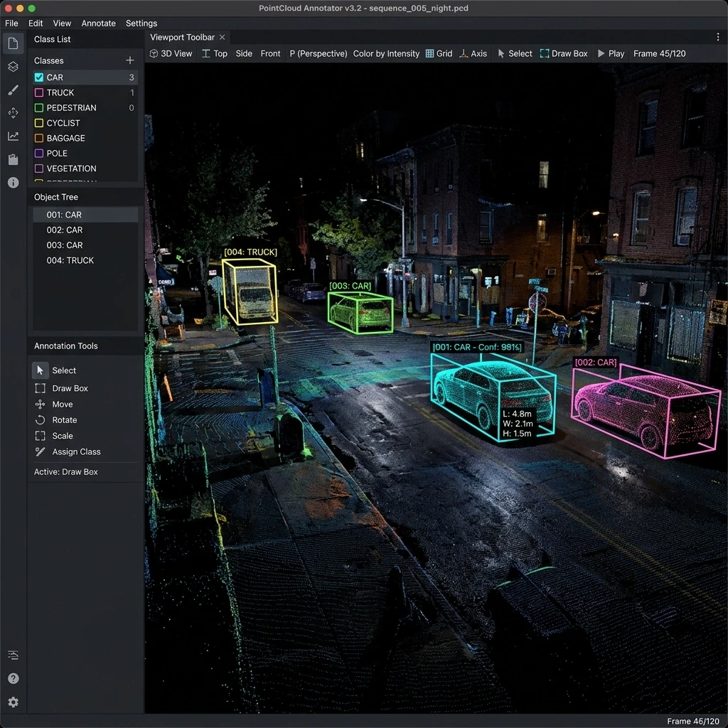Screen dimensions: 728x728
Task: Open the statistics chart sidebar icon
Action: point(13,136)
